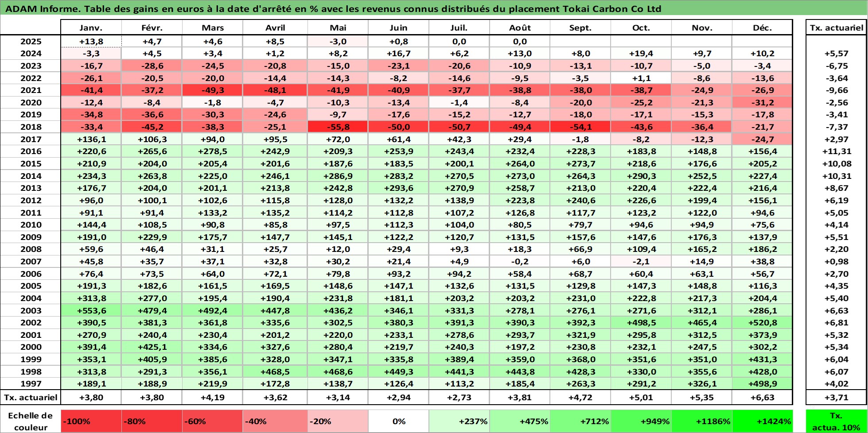The height and width of the screenshot is (433, 868).
Task: Select bottom-row actuarial rate +4,19
Action: pyautogui.click(x=212, y=397)
